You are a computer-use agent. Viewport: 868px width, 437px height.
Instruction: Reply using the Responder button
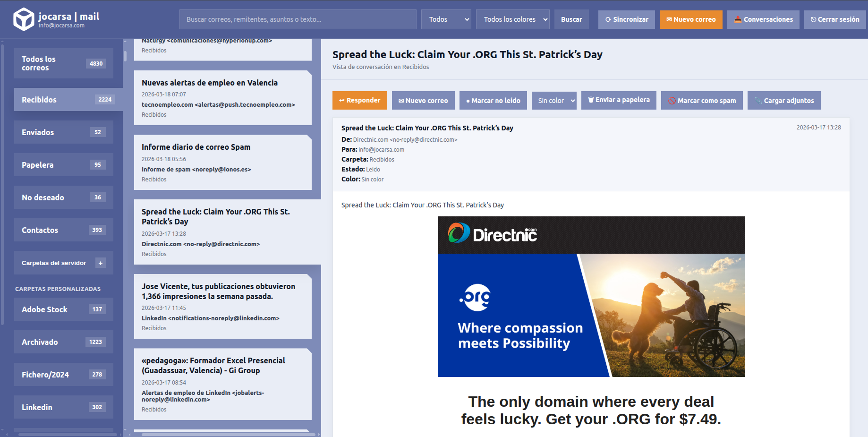[359, 100]
